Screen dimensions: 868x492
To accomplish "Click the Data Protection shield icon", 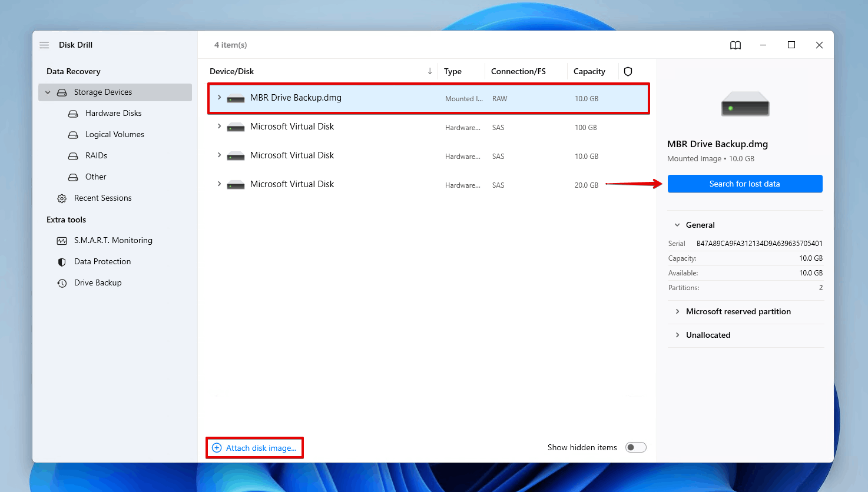I will pyautogui.click(x=62, y=262).
